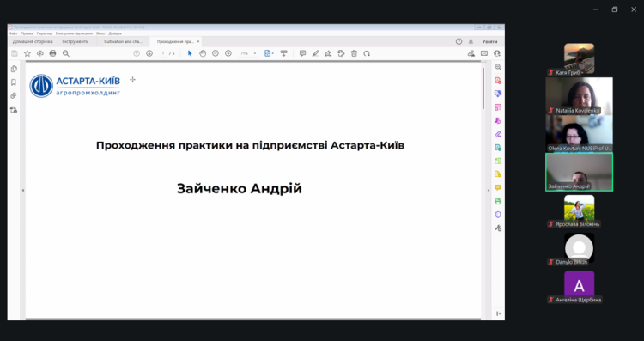This screenshot has width=644, height=341.
Task: Click the fill and sign icon at toolbar right
Action: point(471,53)
